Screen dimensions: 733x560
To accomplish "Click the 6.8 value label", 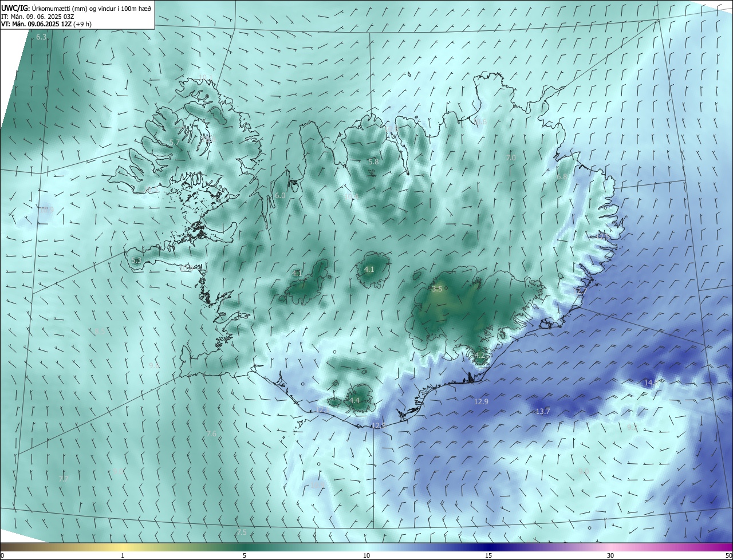I will coord(562,177).
